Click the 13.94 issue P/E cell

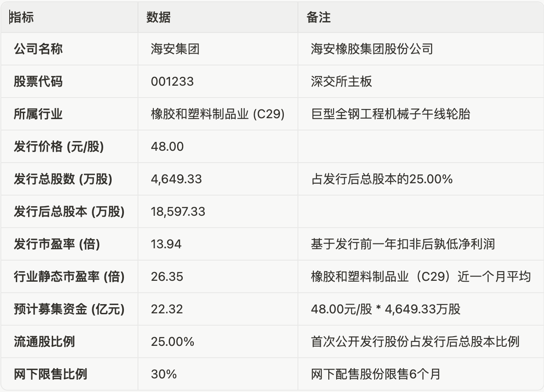tap(166, 244)
